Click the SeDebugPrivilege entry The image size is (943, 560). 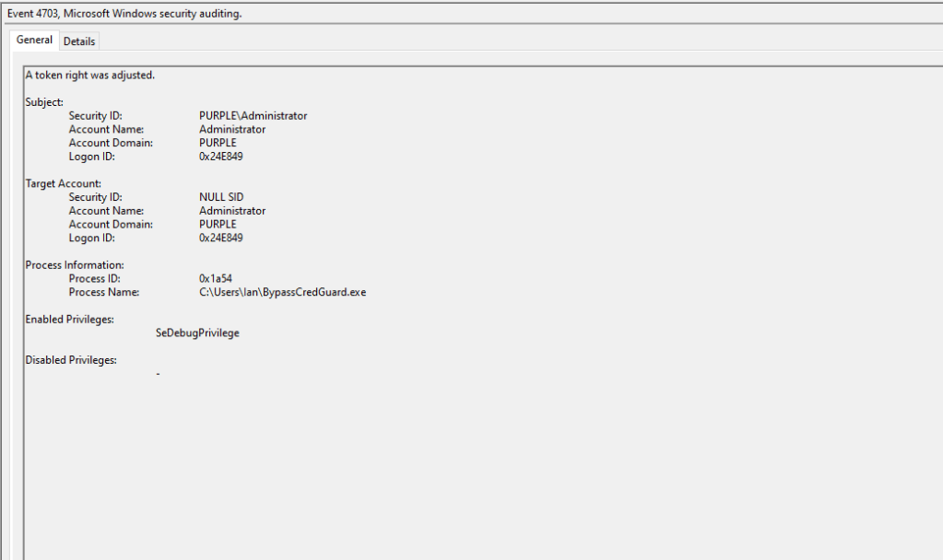click(x=197, y=332)
